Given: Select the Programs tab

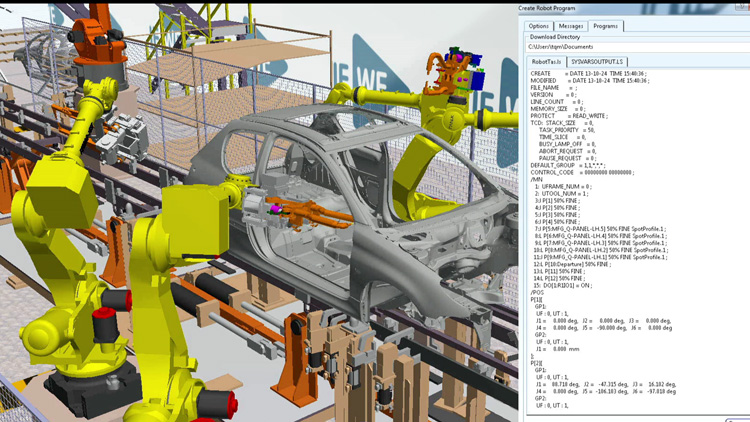Looking at the screenshot, I should 605,26.
